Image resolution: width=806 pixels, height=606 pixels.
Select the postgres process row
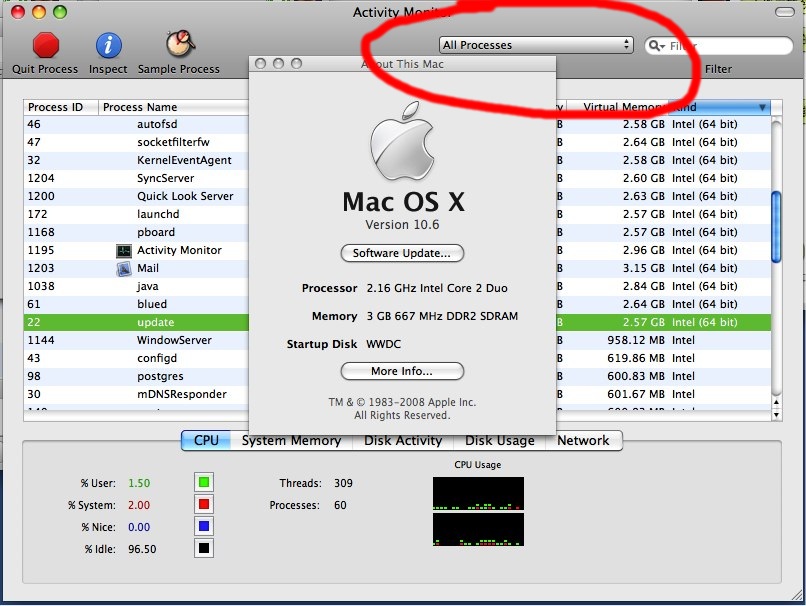click(397, 376)
